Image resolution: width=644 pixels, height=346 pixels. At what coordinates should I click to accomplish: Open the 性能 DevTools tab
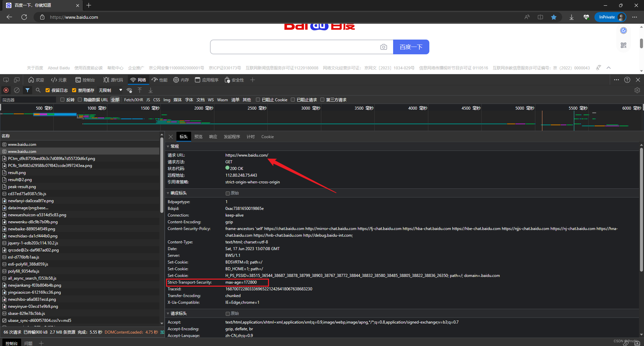point(159,80)
